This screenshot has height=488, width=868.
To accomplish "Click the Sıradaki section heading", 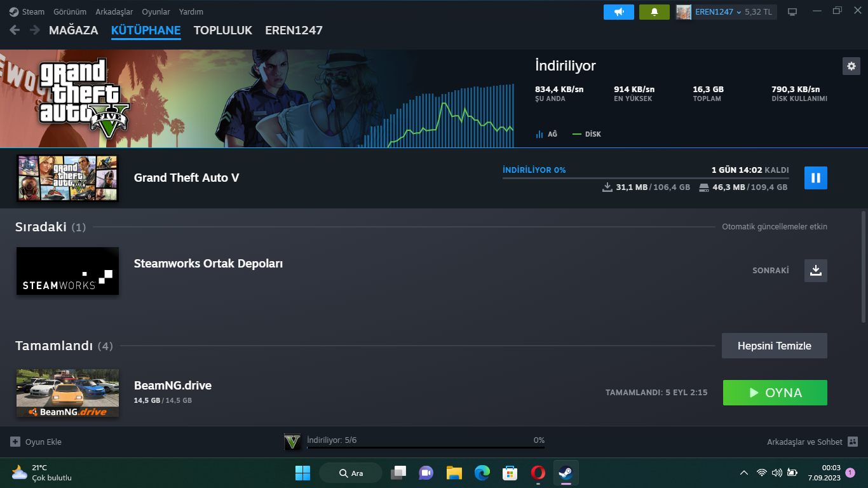I will point(41,227).
